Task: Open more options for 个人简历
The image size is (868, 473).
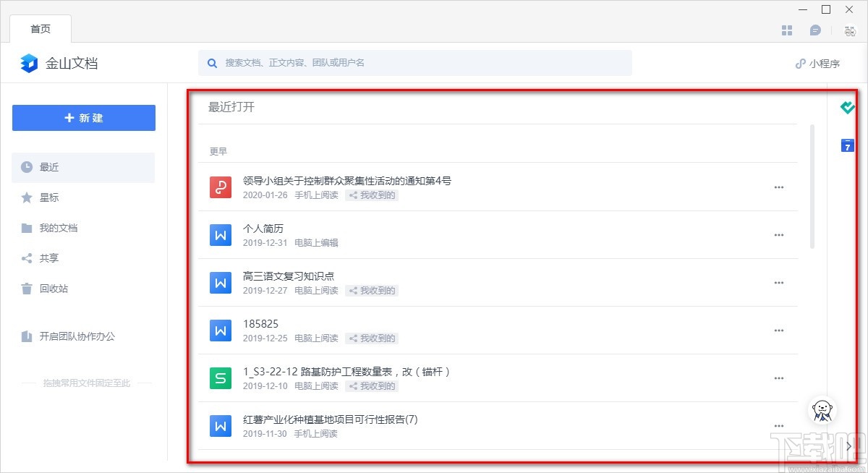Action: tap(779, 235)
